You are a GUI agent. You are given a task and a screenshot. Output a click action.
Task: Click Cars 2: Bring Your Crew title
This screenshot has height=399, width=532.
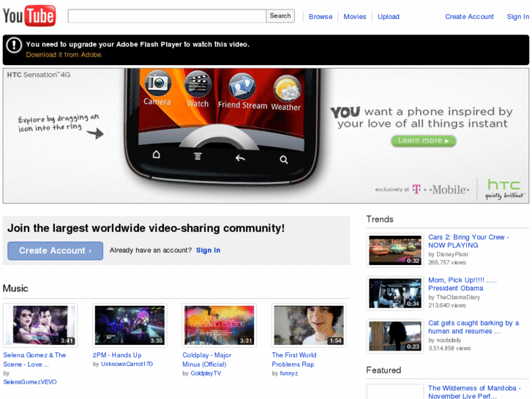coord(468,241)
